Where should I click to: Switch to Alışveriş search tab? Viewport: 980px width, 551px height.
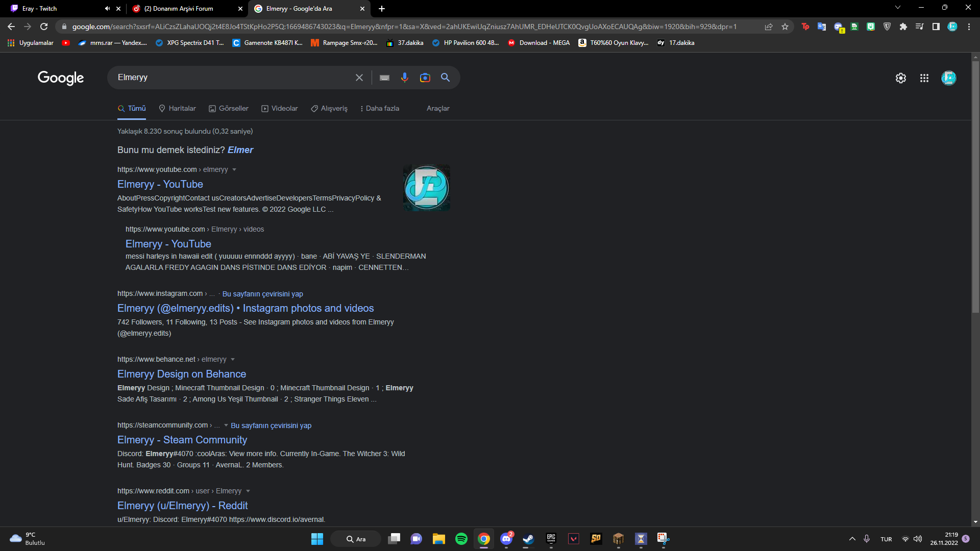tap(329, 108)
